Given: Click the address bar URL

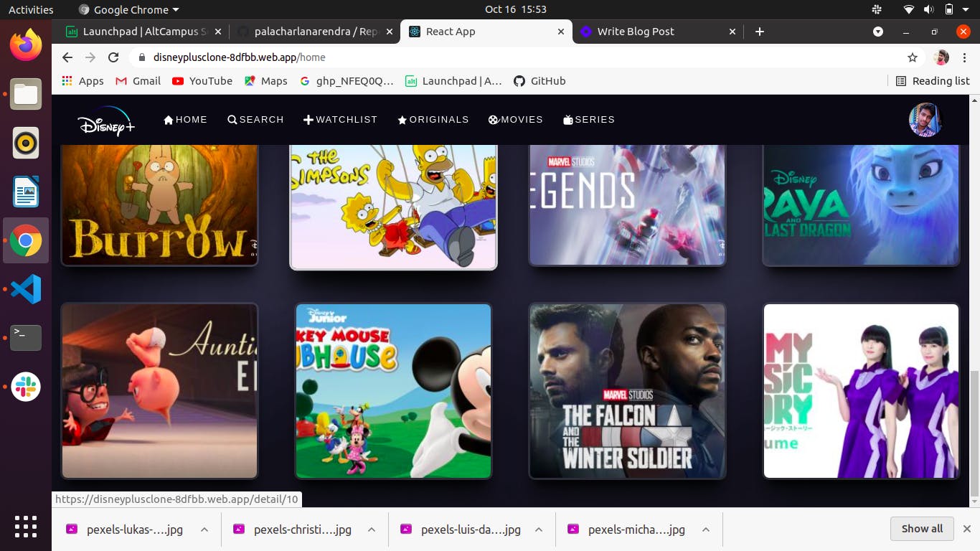Looking at the screenshot, I should coord(239,57).
